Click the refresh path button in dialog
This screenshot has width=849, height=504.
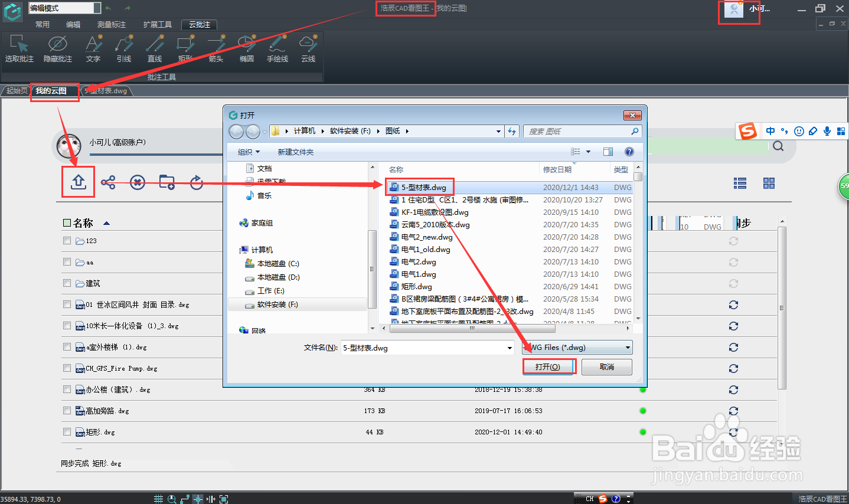point(512,131)
